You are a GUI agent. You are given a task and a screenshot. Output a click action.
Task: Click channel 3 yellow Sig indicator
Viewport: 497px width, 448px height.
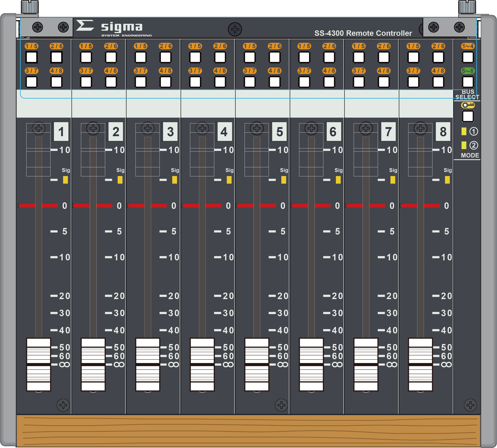pos(175,180)
